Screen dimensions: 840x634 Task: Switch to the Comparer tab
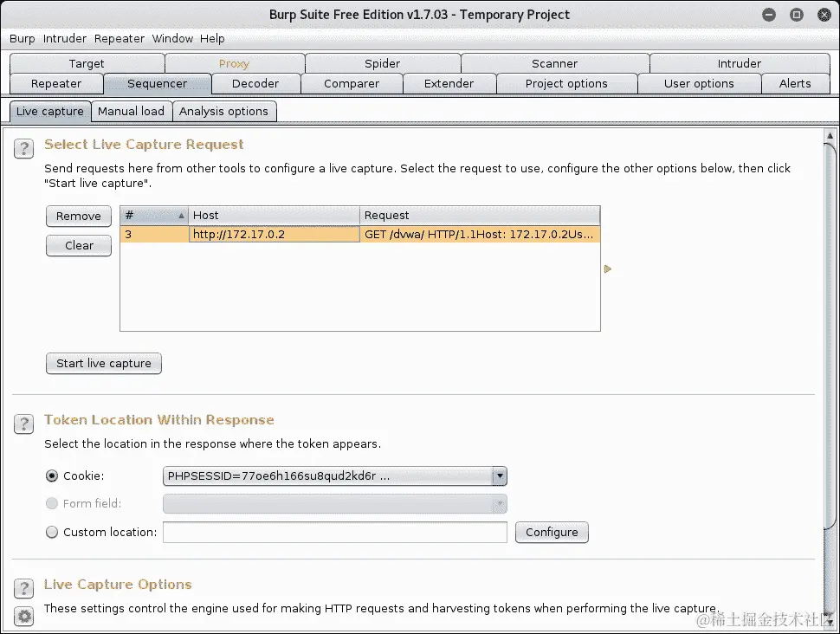point(352,84)
